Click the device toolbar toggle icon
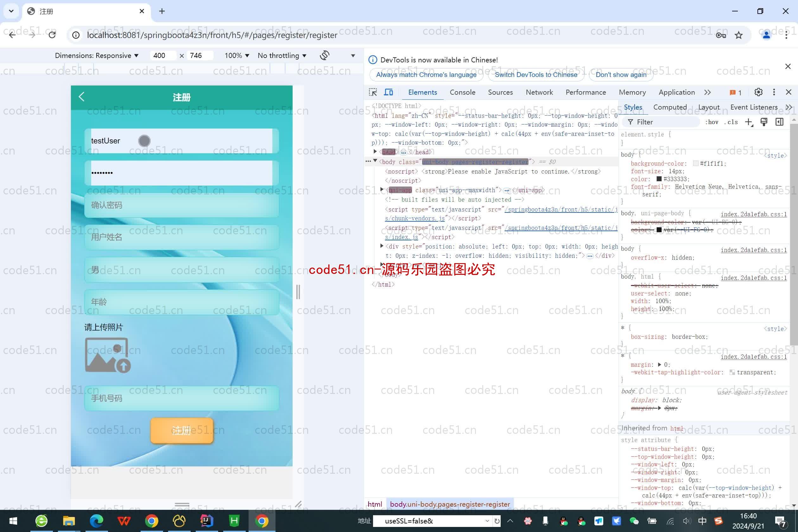 389,92
